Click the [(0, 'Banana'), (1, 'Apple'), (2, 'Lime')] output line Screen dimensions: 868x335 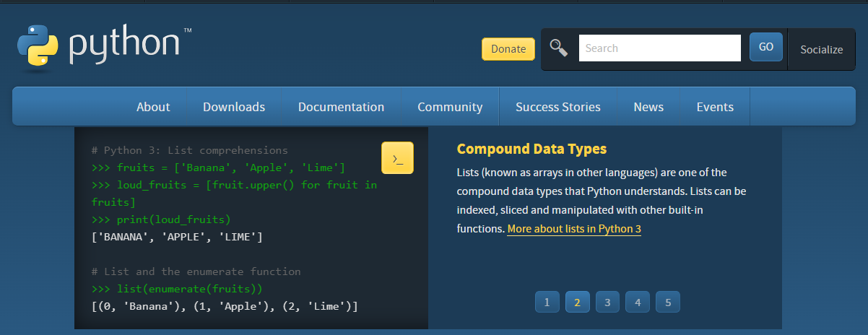[225, 306]
